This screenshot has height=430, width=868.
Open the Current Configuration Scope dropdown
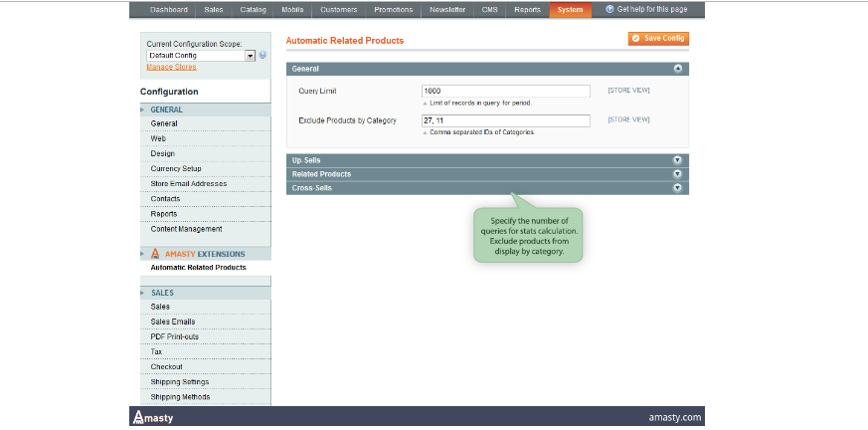pyautogui.click(x=201, y=56)
